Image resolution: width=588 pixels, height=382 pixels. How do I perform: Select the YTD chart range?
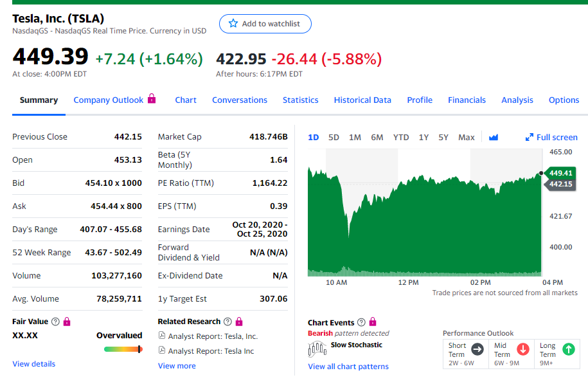coord(401,137)
